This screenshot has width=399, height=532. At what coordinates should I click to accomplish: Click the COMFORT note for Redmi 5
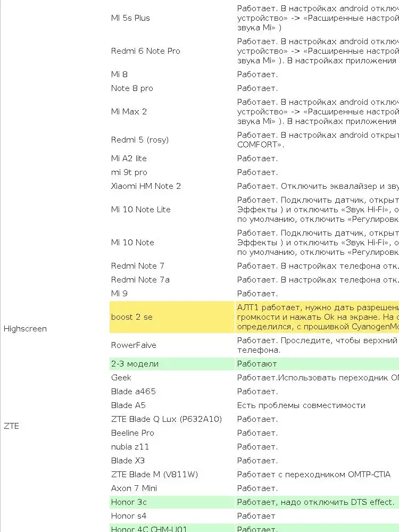pyautogui.click(x=317, y=140)
